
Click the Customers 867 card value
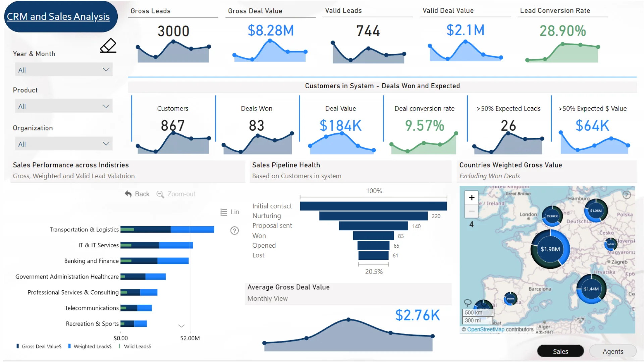click(173, 126)
